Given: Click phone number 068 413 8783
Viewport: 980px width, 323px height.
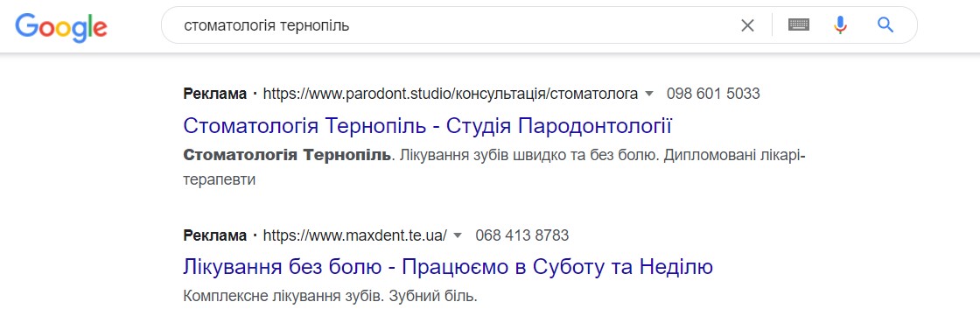Looking at the screenshot, I should [x=521, y=236].
